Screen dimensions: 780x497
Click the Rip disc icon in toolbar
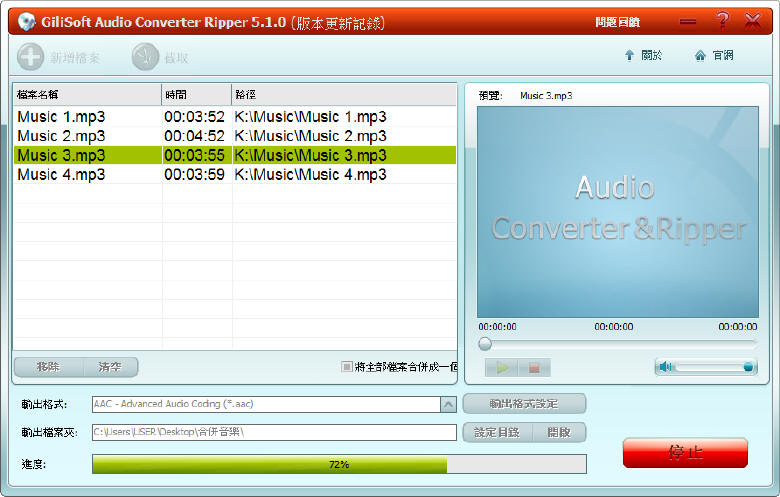tap(145, 57)
